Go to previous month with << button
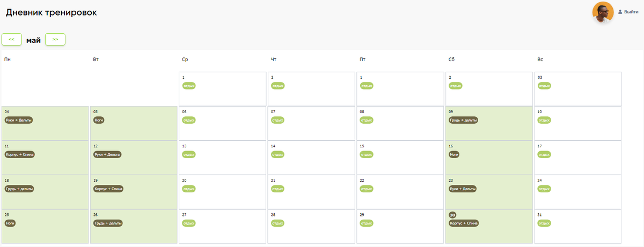The image size is (644, 247). pyautogui.click(x=12, y=39)
